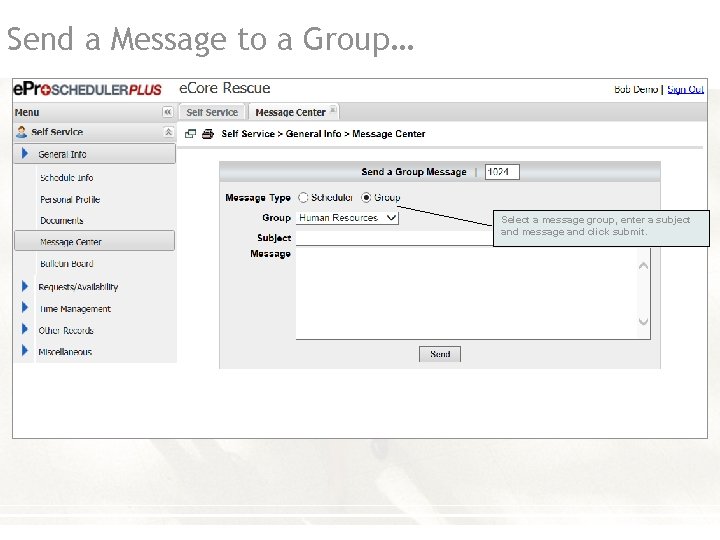Expand the Miscellaneous arrow
This screenshot has height=540, width=720.
coord(25,351)
